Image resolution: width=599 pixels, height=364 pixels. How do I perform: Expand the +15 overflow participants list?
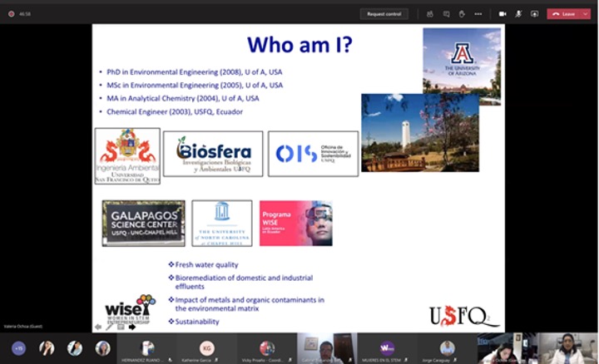pos(18,348)
